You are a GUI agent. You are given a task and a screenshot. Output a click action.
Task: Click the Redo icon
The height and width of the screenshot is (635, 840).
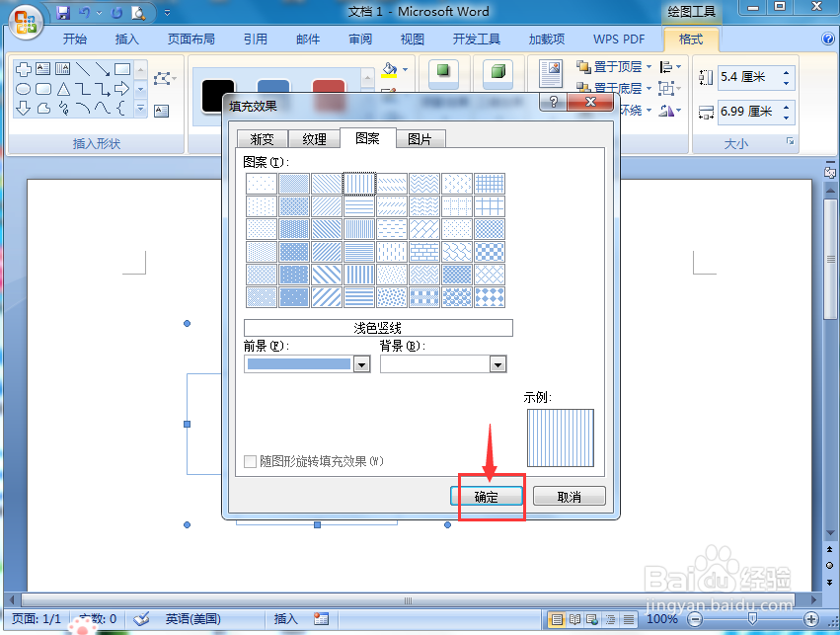(116, 12)
